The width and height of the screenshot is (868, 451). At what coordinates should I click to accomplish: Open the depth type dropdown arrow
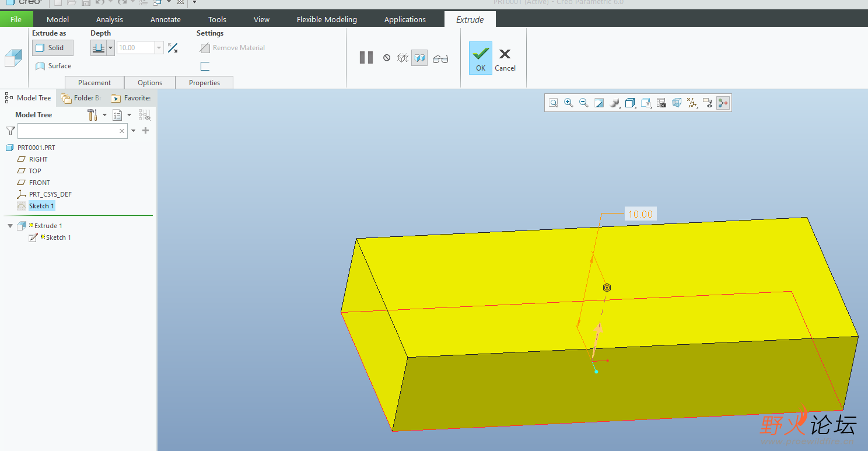pyautogui.click(x=111, y=48)
